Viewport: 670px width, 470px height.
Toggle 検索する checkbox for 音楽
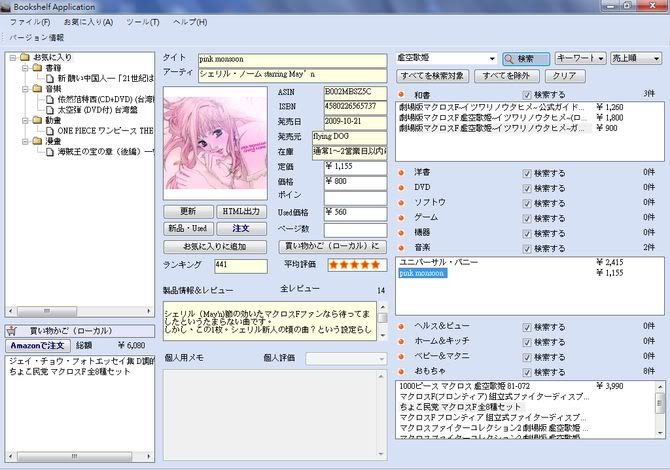(x=527, y=248)
